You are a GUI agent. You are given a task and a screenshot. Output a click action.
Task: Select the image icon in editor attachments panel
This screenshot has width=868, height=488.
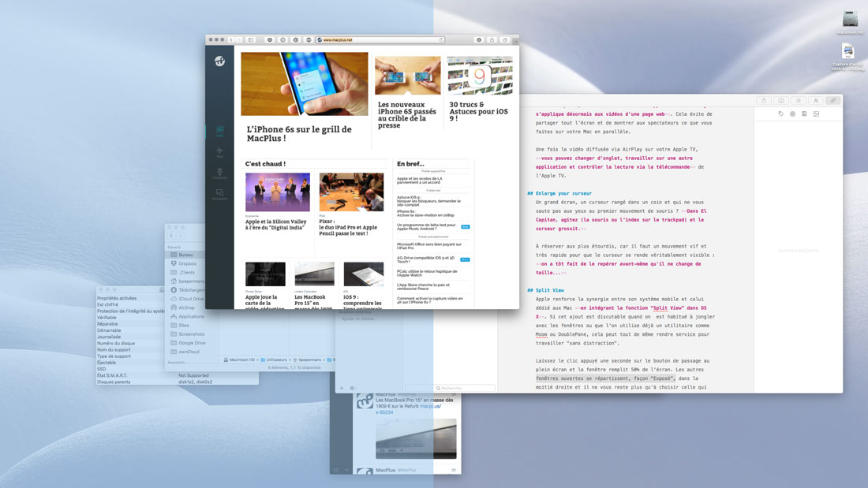click(816, 114)
